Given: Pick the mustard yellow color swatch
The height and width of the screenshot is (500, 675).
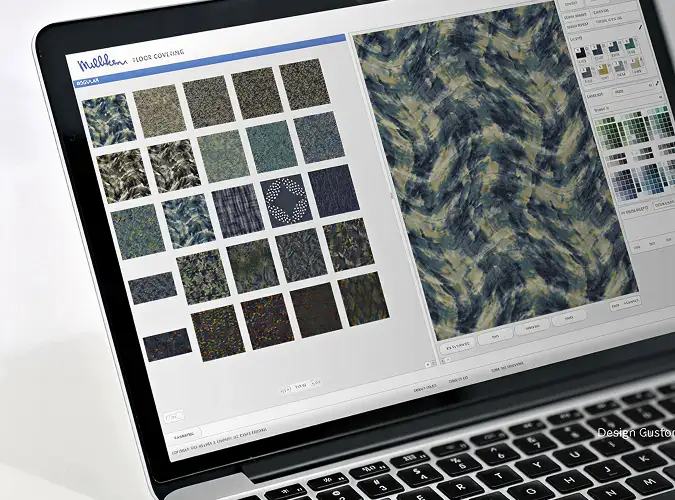Looking at the screenshot, I should pos(604,70).
